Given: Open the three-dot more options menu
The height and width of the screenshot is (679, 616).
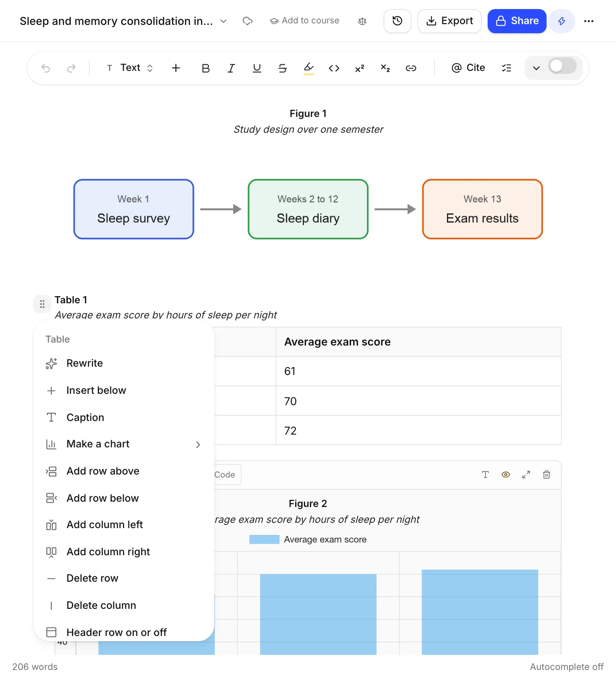Looking at the screenshot, I should (589, 21).
